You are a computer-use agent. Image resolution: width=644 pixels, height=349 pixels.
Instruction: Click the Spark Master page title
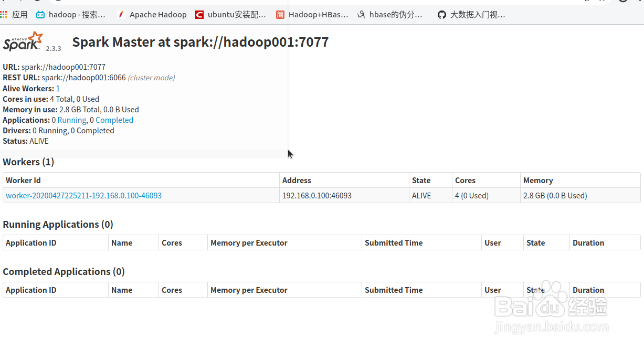[200, 42]
